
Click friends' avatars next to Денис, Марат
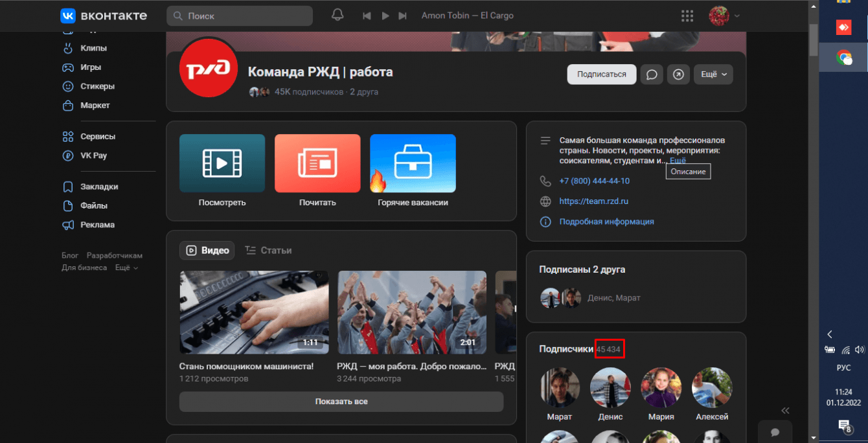[561, 298]
